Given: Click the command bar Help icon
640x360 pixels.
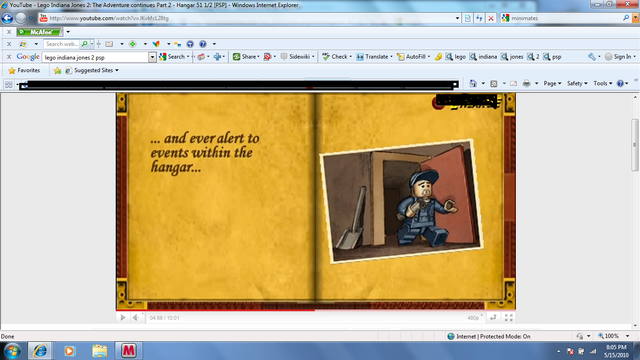Looking at the screenshot, I should [x=620, y=83].
